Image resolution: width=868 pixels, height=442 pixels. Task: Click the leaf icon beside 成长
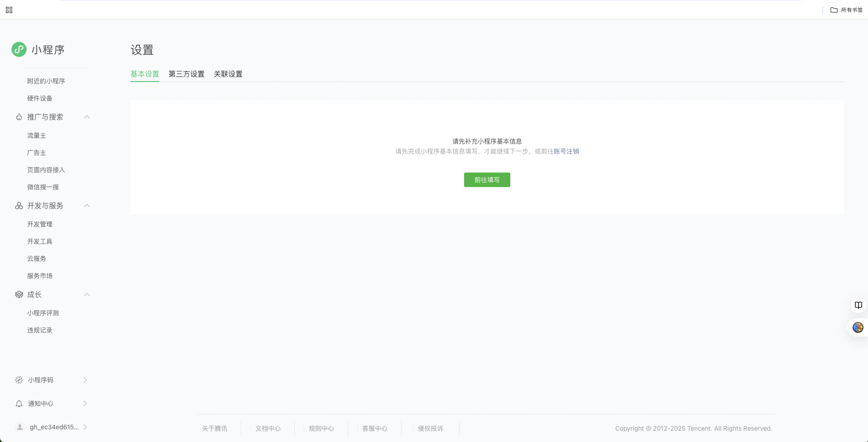(x=19, y=294)
